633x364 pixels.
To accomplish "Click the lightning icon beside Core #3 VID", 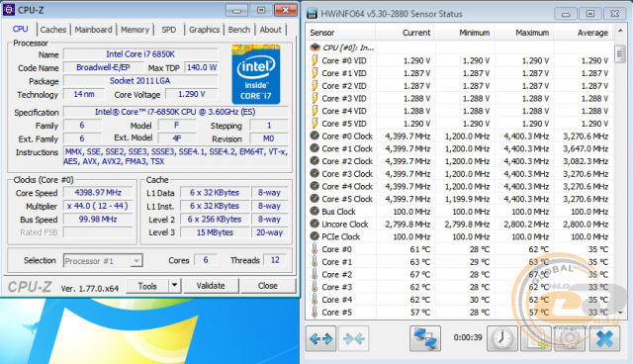I will click(315, 98).
